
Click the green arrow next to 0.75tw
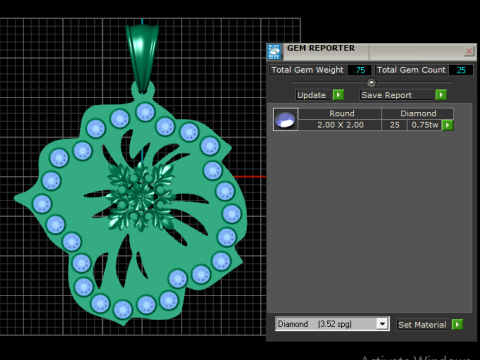tap(447, 125)
